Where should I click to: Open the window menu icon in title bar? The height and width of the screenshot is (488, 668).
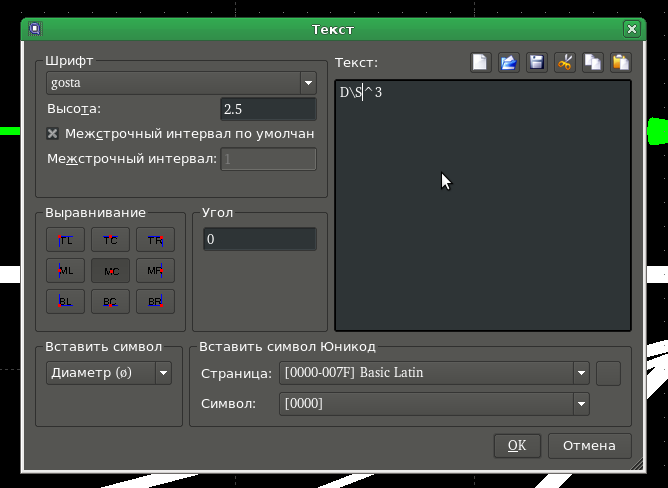tap(35, 29)
